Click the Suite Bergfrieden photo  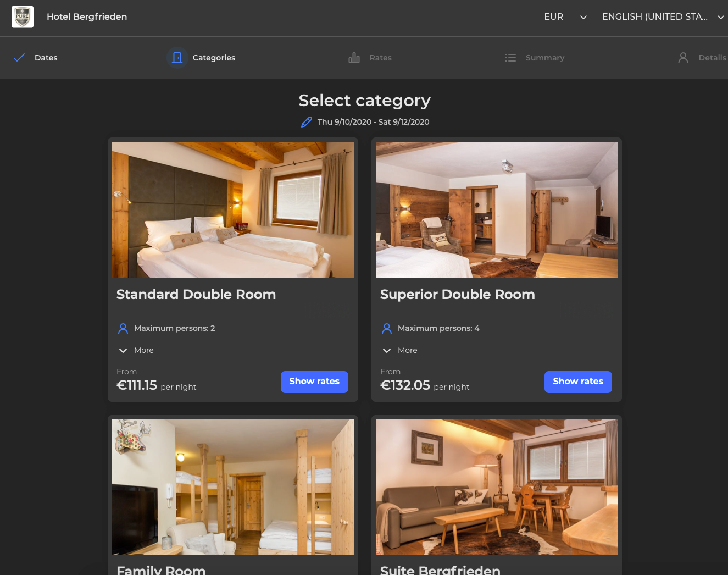(x=497, y=487)
